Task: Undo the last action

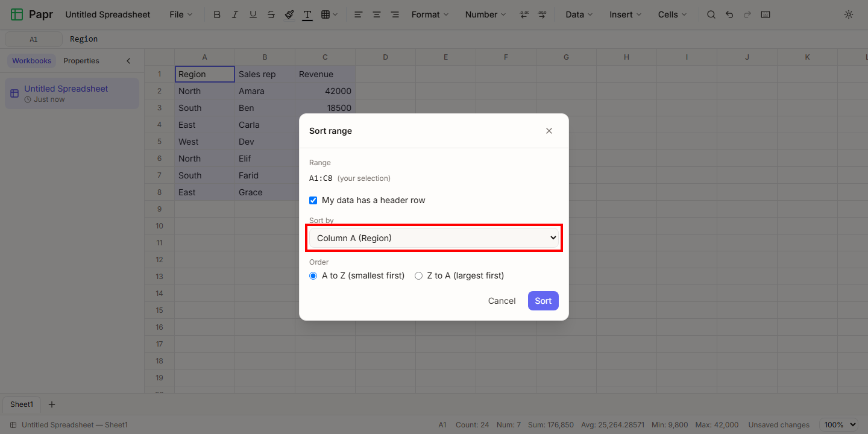Action: 729,14
